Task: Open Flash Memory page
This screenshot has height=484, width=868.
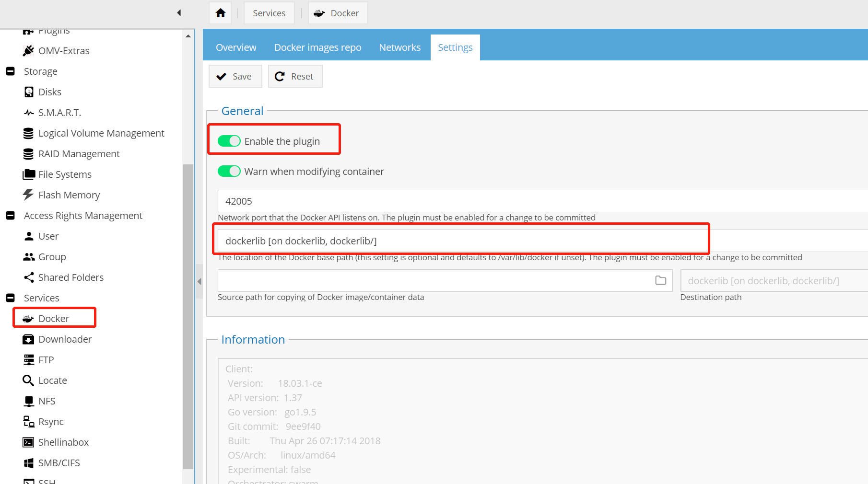Action: coord(69,195)
